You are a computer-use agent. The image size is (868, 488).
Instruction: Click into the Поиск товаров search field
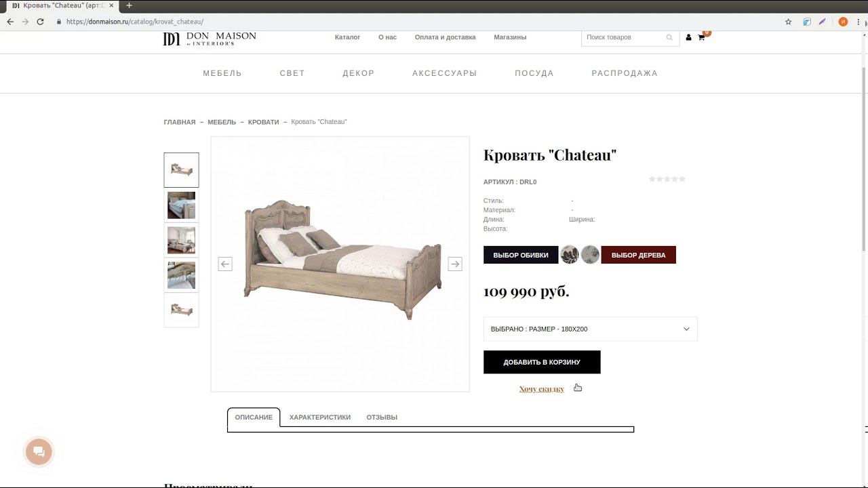coord(624,37)
